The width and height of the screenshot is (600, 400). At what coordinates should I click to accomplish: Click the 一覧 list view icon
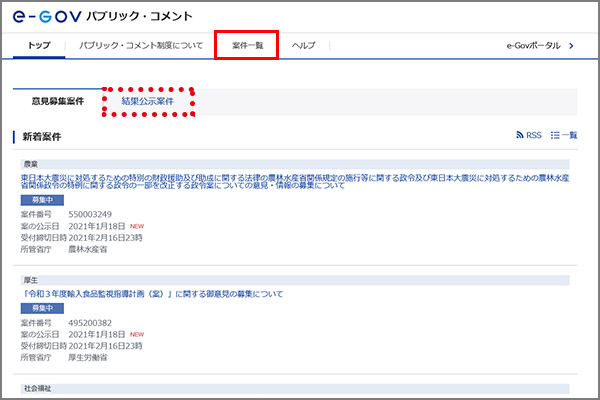click(564, 135)
